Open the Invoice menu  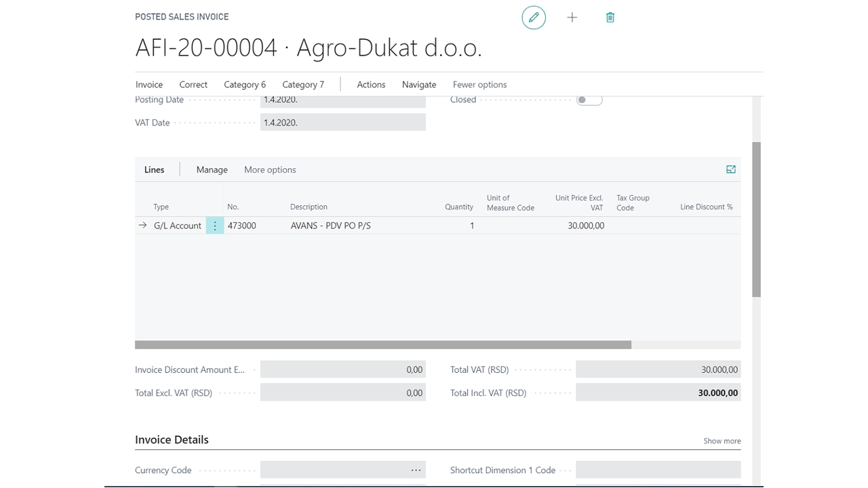pyautogui.click(x=149, y=85)
